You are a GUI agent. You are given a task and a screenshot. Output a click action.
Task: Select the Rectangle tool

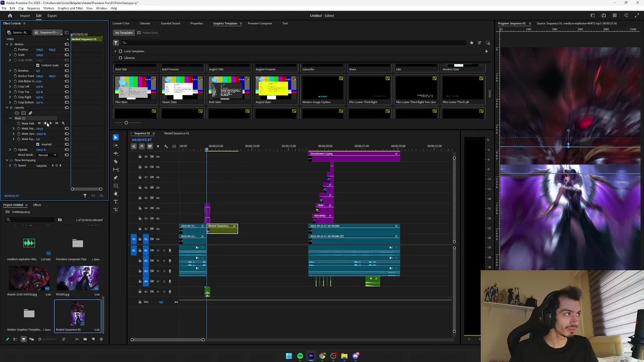pyautogui.click(x=116, y=186)
